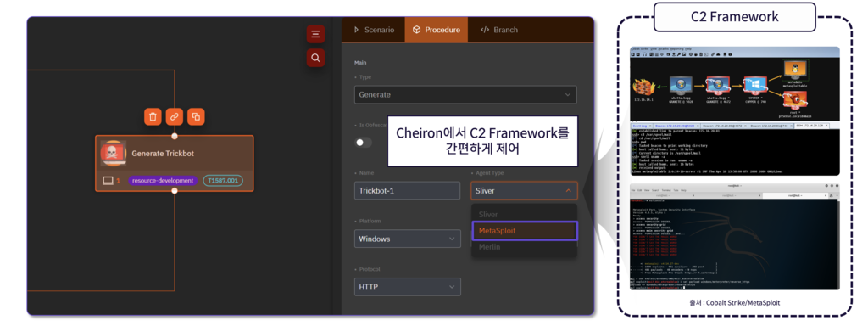Delete node with trash icon
The image size is (868, 326).
point(153,116)
